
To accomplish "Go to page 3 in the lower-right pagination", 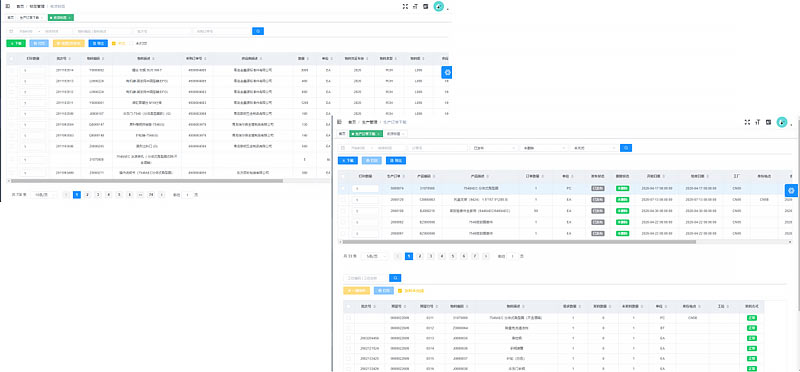I will [x=431, y=256].
